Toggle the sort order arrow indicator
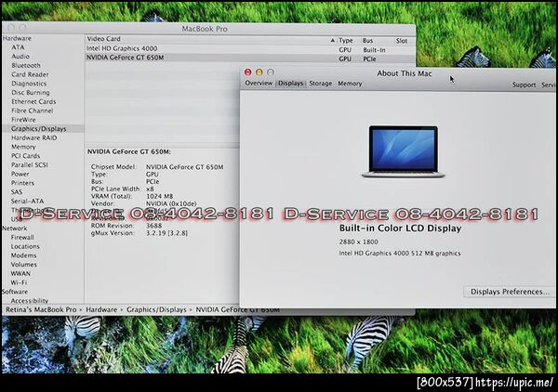Screen dimensions: 558x392 coord(332,41)
